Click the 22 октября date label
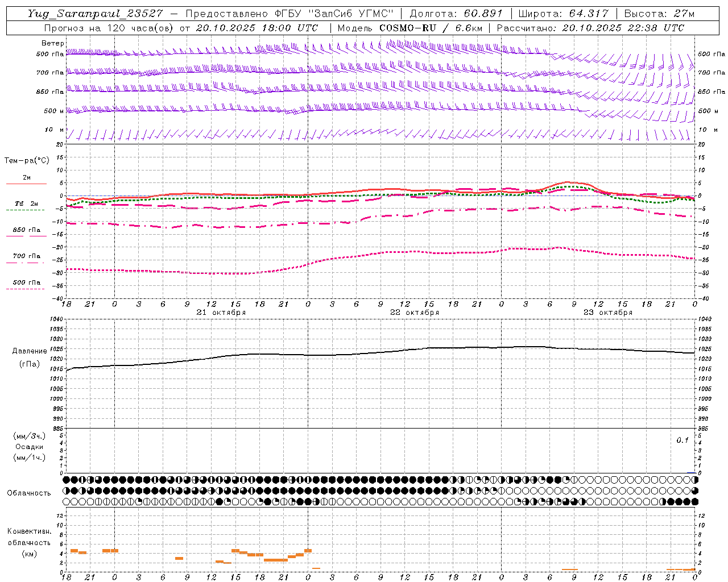728x582 pixels. [415, 312]
